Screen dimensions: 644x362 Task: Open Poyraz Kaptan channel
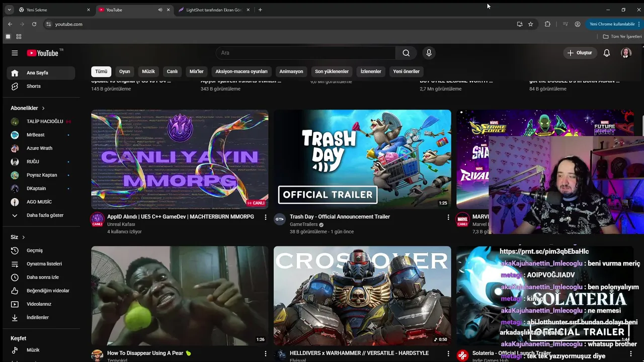[x=41, y=175]
